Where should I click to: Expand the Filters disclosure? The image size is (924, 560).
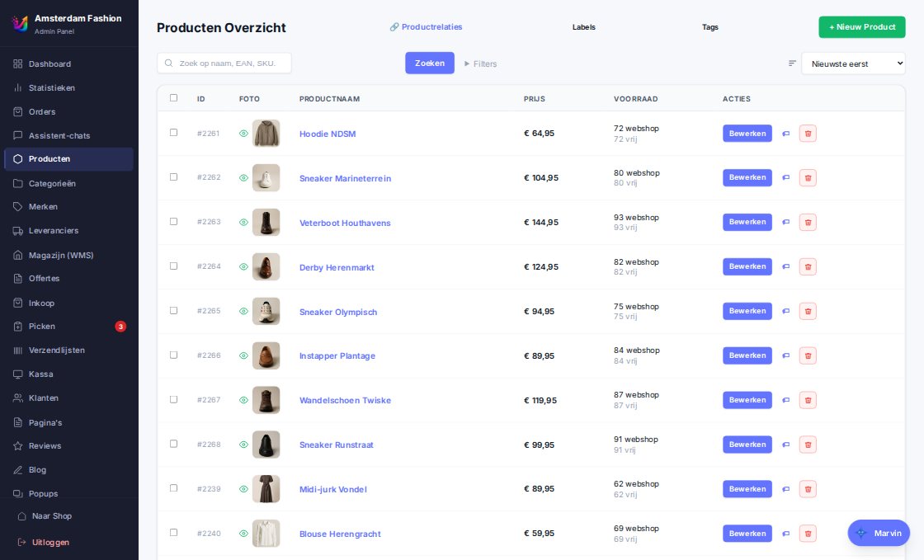[480, 64]
